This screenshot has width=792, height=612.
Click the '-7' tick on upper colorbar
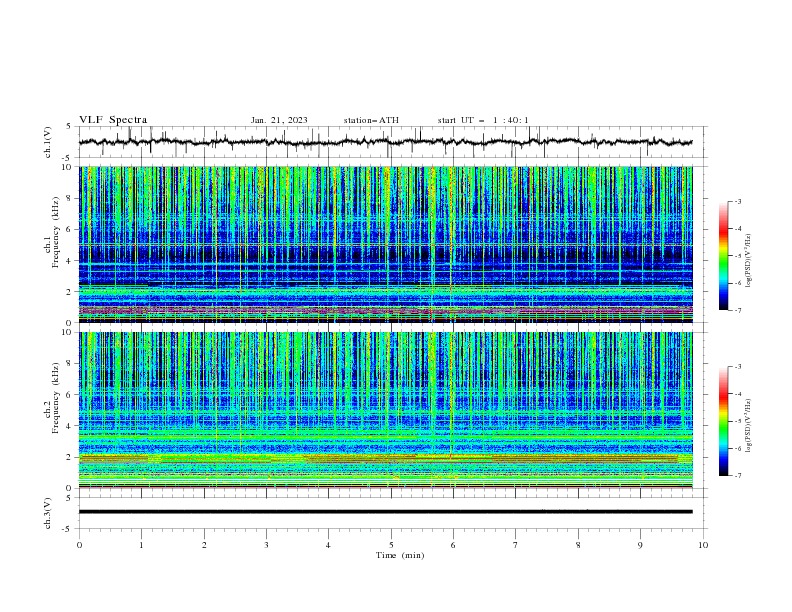737,310
